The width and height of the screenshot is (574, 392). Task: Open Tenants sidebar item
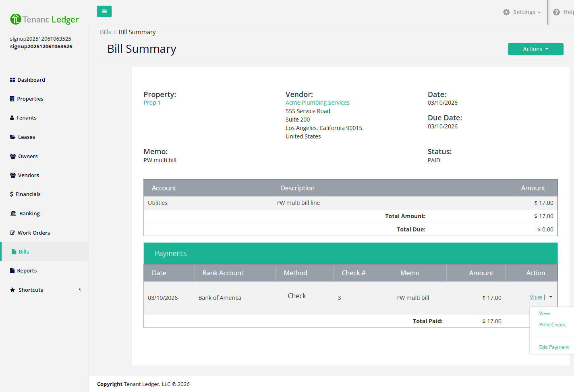point(44,118)
